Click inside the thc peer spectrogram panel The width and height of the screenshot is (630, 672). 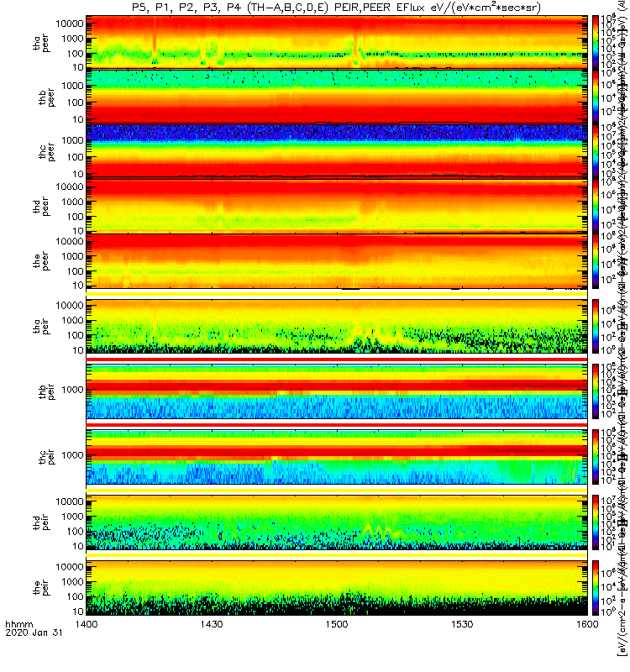tap(337, 151)
